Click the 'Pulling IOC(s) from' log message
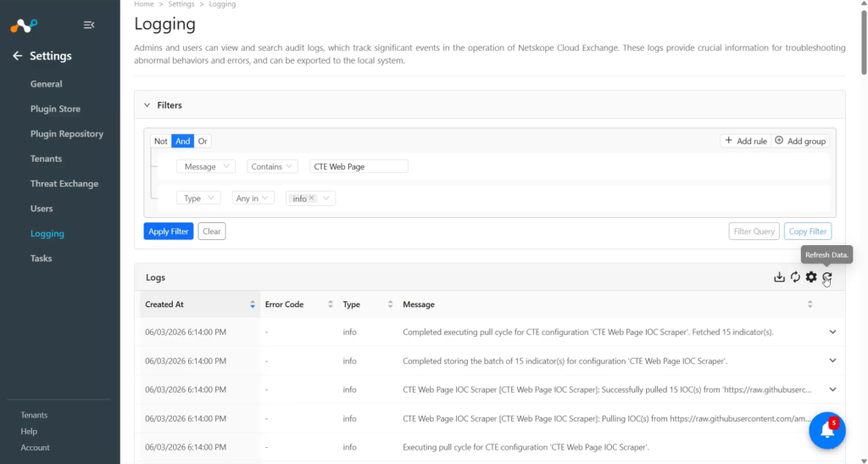 607,418
